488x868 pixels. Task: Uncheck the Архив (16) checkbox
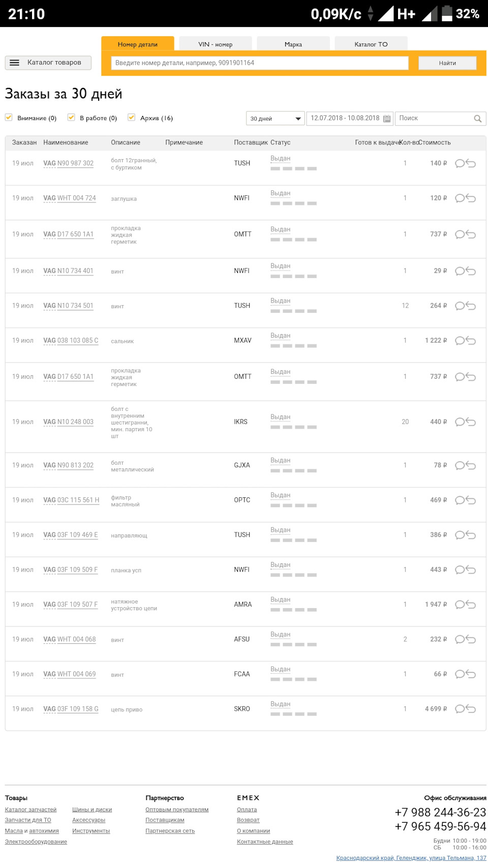pos(131,117)
